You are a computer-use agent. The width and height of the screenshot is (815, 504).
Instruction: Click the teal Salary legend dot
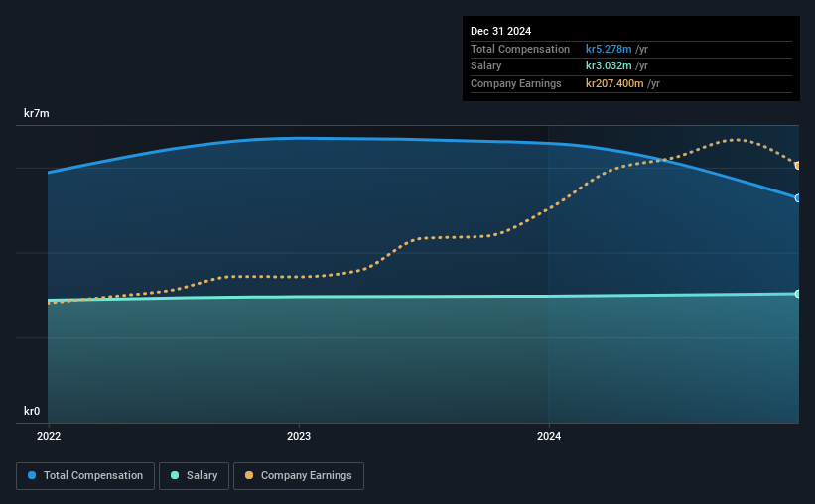tap(175, 475)
